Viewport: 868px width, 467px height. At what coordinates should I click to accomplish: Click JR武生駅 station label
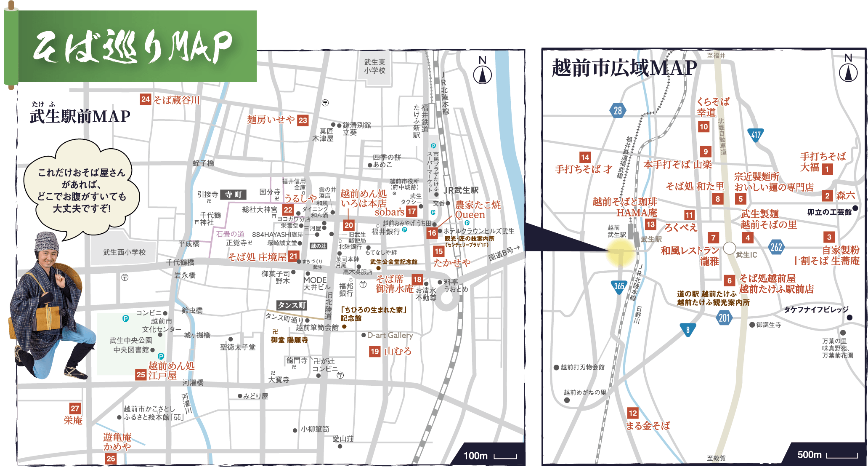461,190
